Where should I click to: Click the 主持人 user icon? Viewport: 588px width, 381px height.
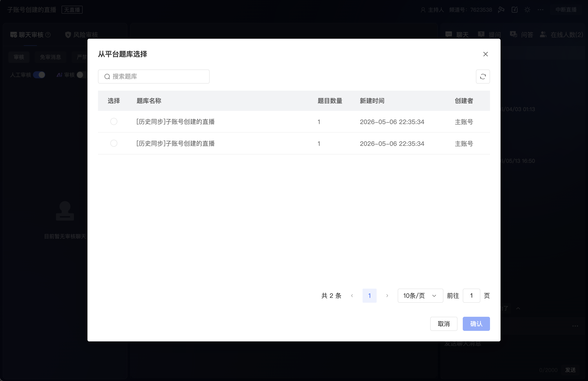point(423,10)
